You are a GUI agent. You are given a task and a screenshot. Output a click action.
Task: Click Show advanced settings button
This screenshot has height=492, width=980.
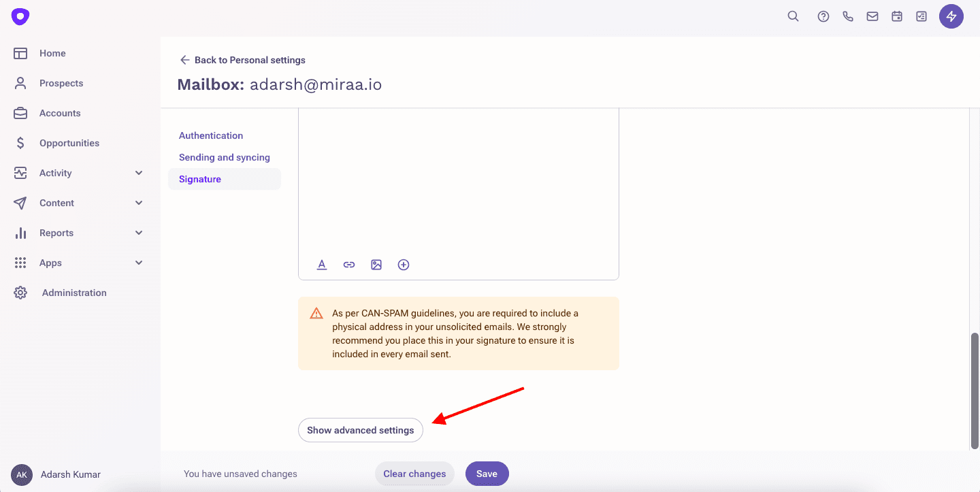[x=361, y=430]
